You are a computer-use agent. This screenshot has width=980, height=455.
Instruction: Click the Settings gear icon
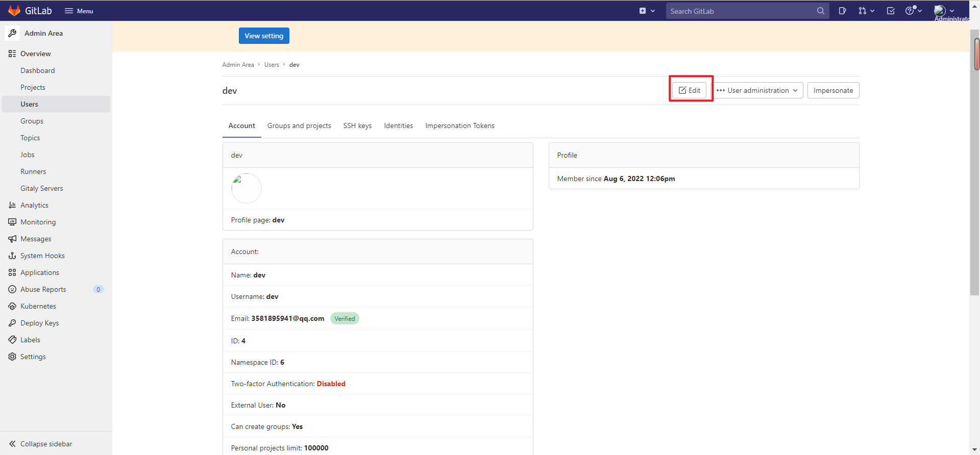[12, 357]
